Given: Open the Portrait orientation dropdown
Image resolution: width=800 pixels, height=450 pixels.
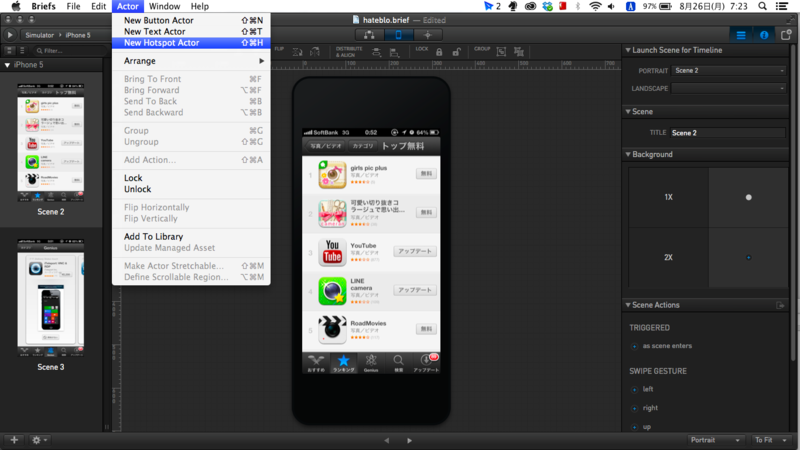Looking at the screenshot, I should 715,440.
